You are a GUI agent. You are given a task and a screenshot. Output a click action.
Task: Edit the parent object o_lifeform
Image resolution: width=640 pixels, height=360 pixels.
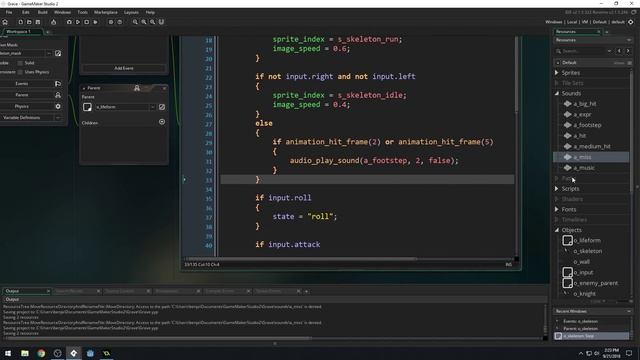point(162,107)
